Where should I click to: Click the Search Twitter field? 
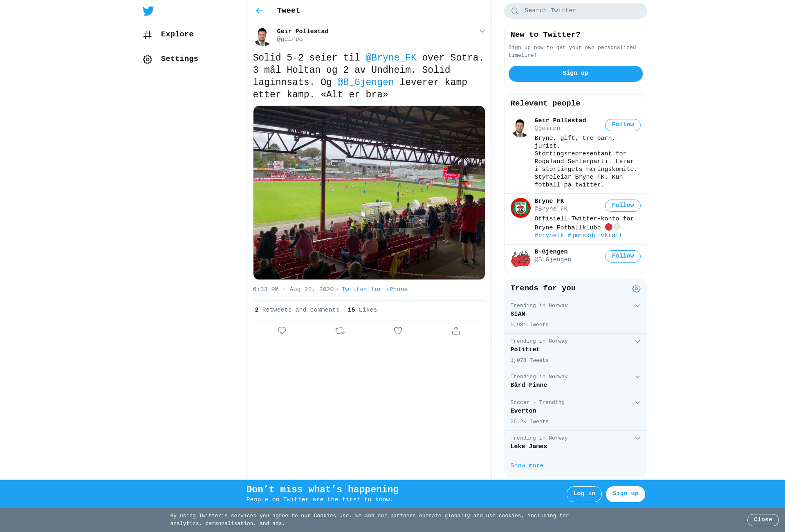[575, 11]
